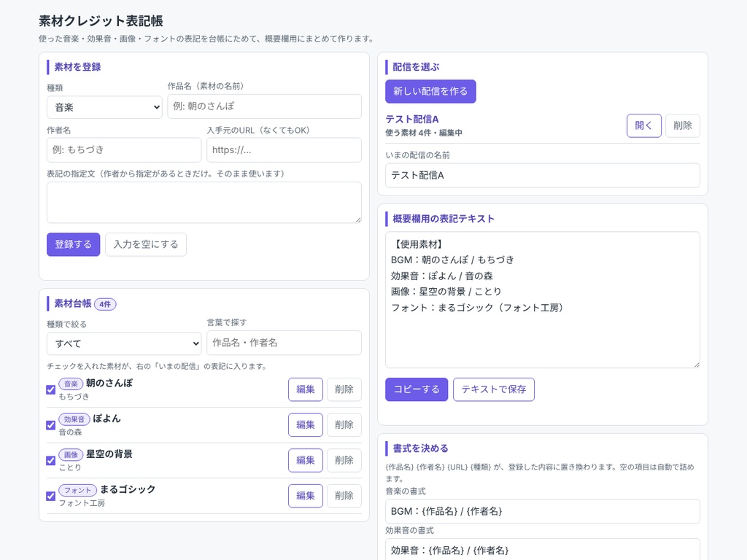Click the author name フォント工房 in list
This screenshot has width=747, height=560.
coord(82,503)
